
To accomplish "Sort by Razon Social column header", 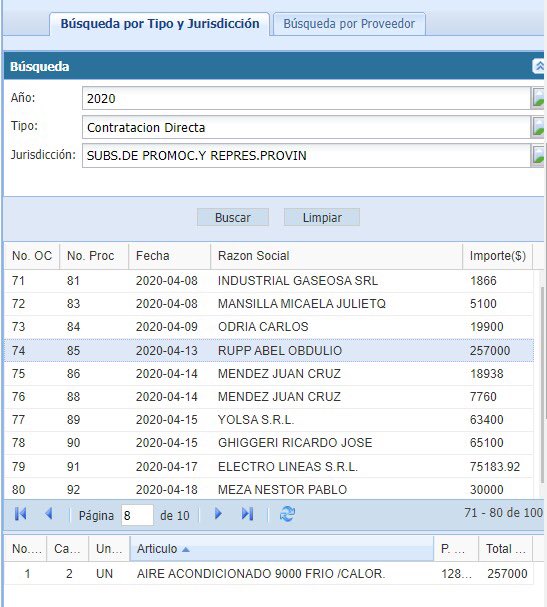I will (x=336, y=256).
